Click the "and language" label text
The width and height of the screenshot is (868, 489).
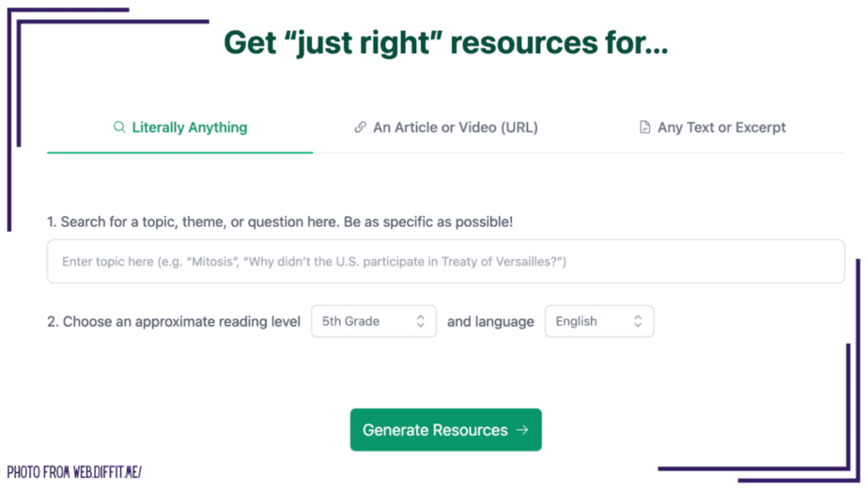[x=490, y=321]
